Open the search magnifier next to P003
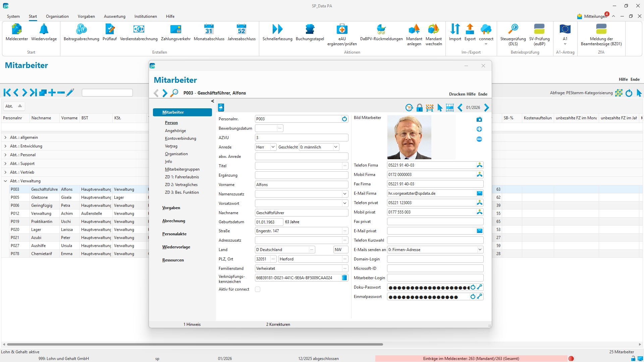 point(174,93)
